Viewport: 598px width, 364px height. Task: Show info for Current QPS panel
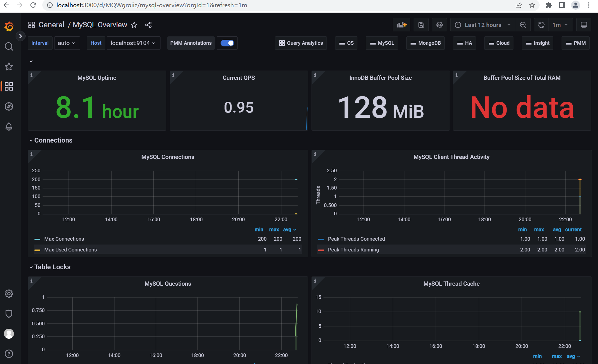[x=173, y=75]
